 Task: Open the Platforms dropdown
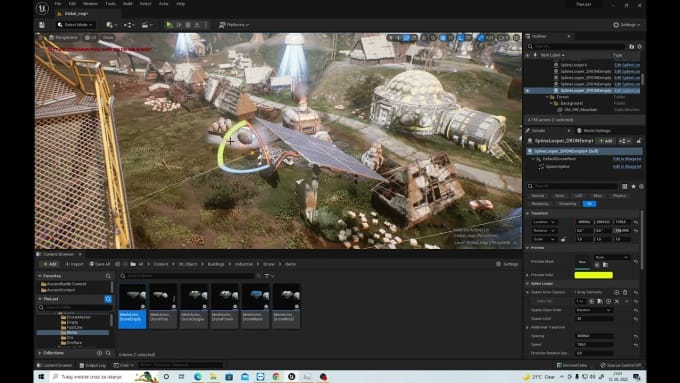(x=234, y=25)
